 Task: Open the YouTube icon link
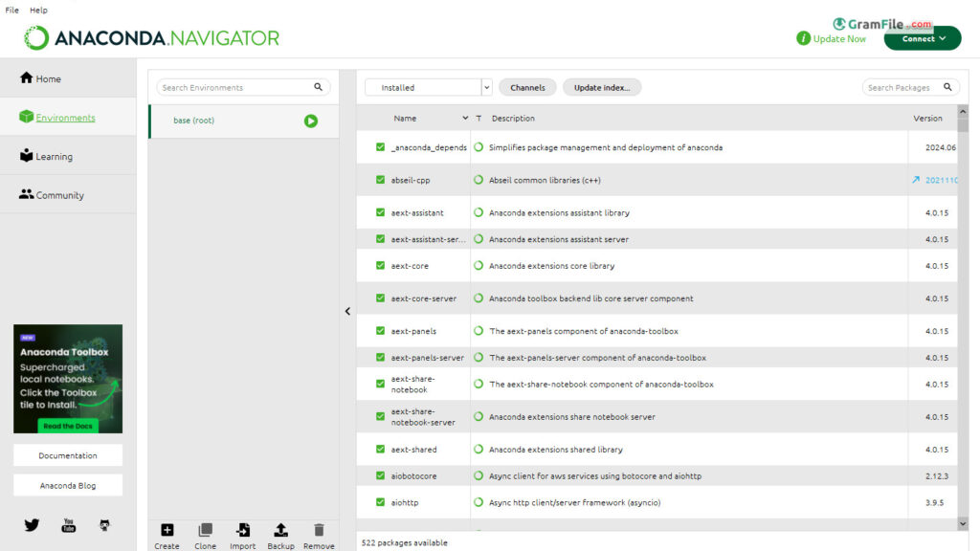68,525
